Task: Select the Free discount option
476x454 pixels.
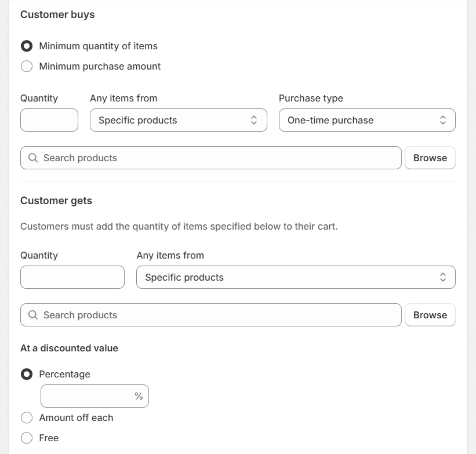Action: click(27, 438)
